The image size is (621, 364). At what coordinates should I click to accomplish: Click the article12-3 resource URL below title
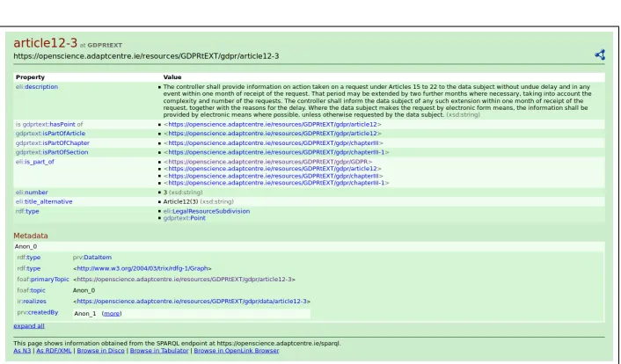pyautogui.click(x=146, y=56)
